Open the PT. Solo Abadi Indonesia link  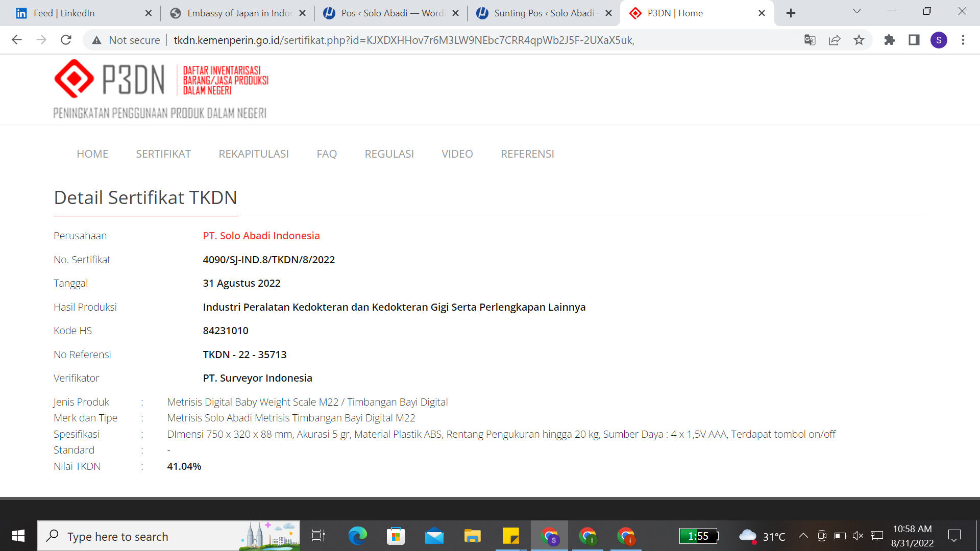pyautogui.click(x=261, y=236)
